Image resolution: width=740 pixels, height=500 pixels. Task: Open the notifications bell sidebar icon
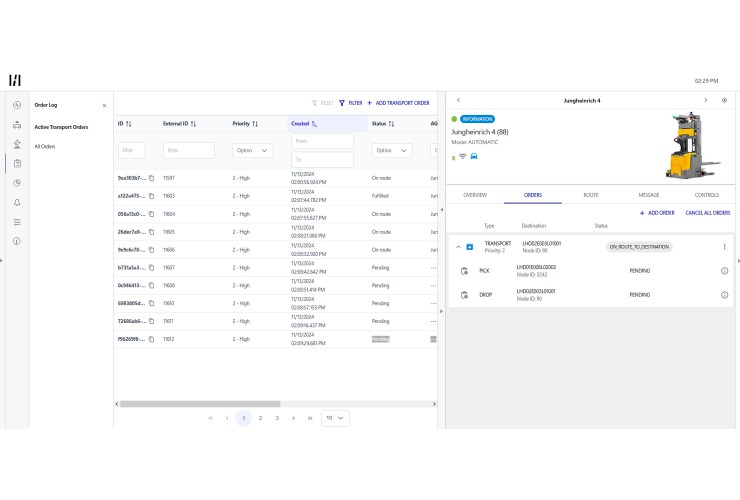coord(17,202)
